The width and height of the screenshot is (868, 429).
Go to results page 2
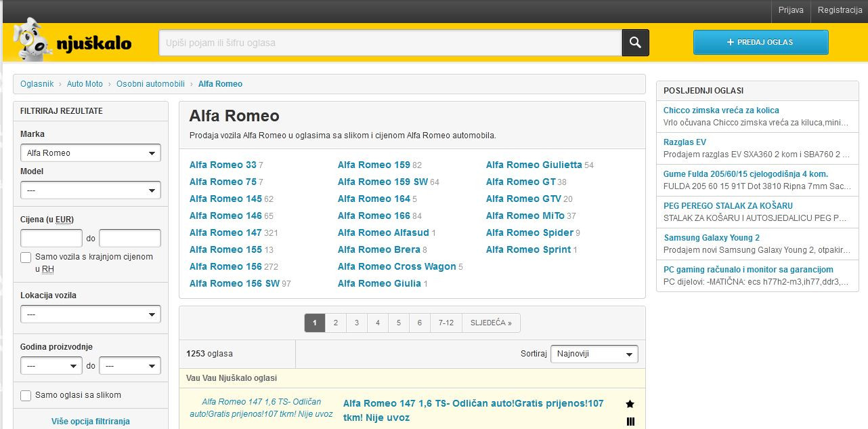click(x=336, y=323)
